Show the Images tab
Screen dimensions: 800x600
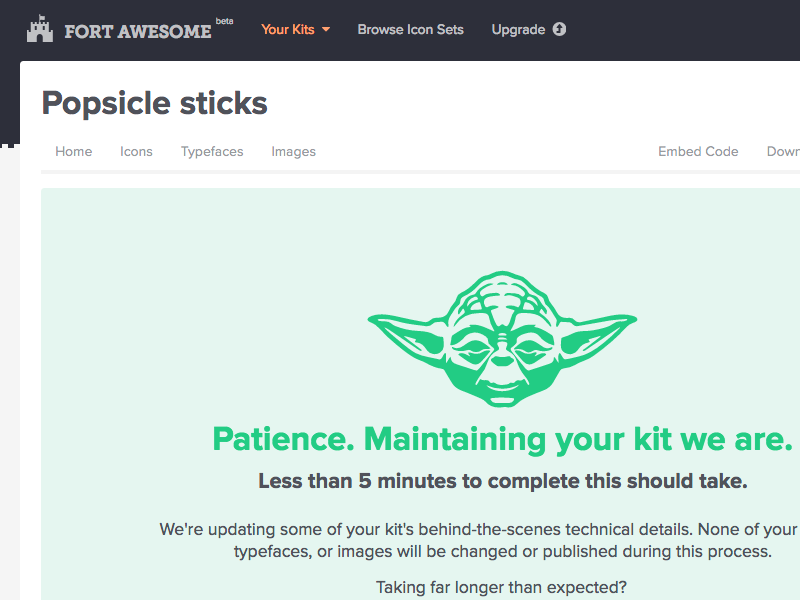(x=293, y=152)
